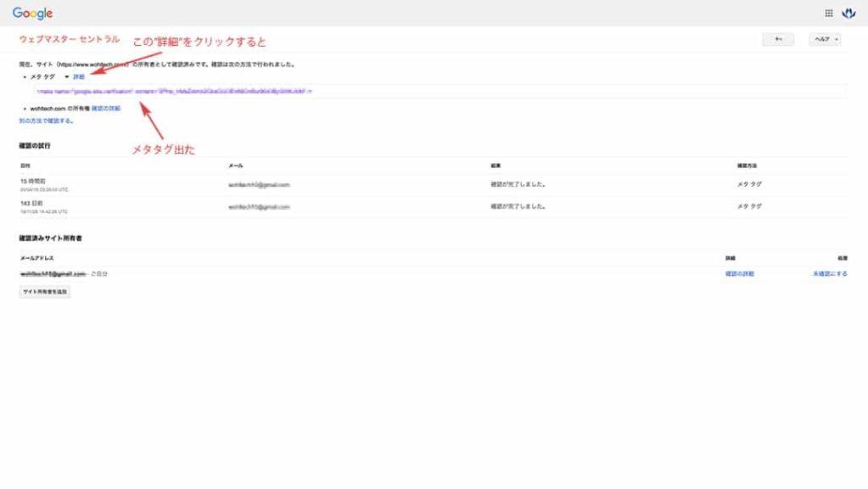Click the サイト所有者を追加 button
868x489 pixels.
pos(45,292)
